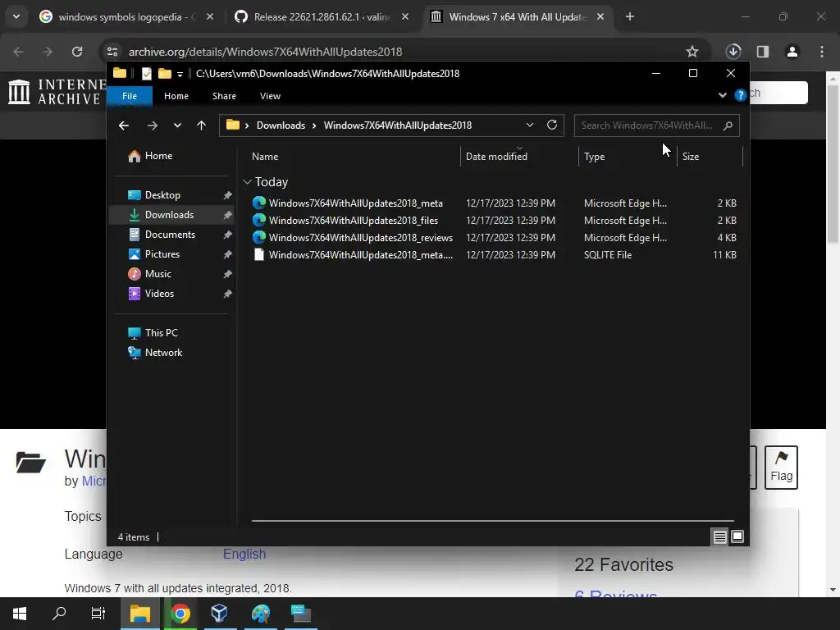Switch to Release 22621.2861.62.1 GitHub tab

322,17
